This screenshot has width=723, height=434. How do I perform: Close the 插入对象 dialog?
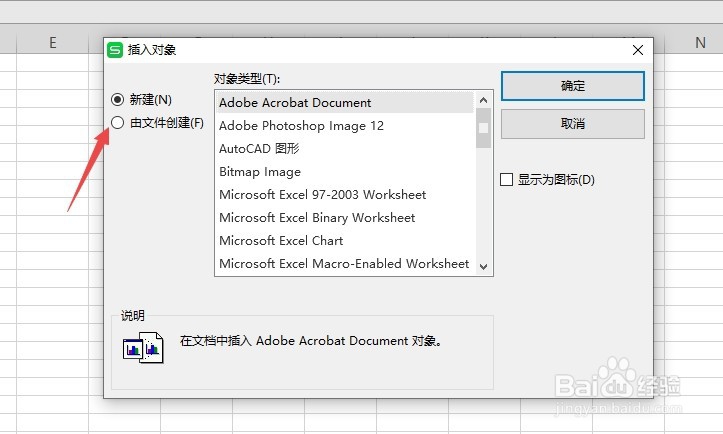[638, 50]
